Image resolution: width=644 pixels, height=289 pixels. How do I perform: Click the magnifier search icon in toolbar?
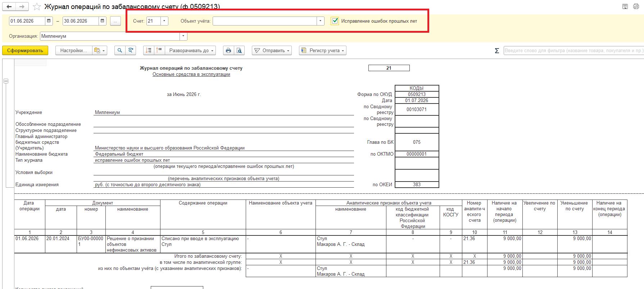click(x=120, y=51)
